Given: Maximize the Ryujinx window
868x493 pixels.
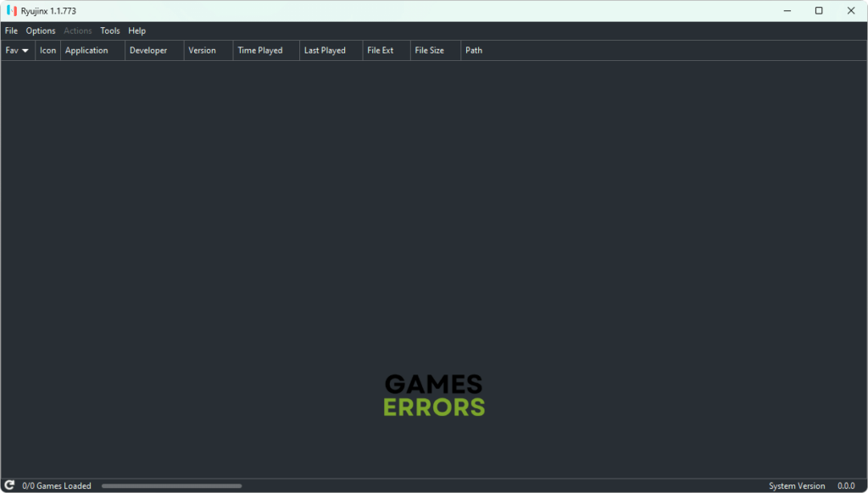Looking at the screenshot, I should tap(819, 11).
